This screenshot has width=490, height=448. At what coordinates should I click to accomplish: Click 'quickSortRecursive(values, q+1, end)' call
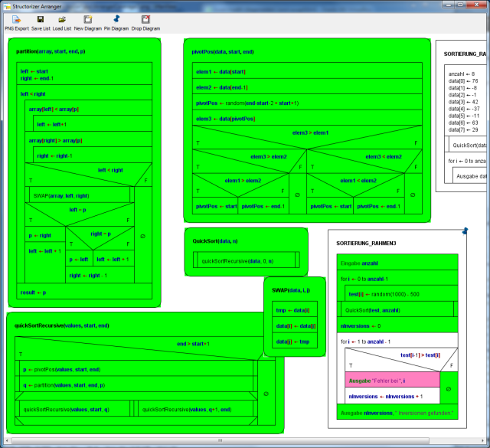[x=196, y=409]
